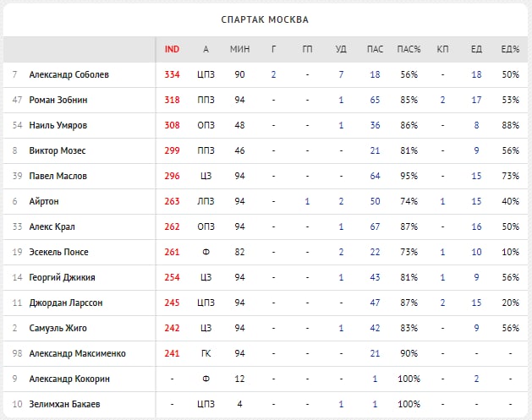Image resolution: width=532 pixels, height=420 pixels.
Task: Click Соболев's shots value 7
Action: coord(341,74)
